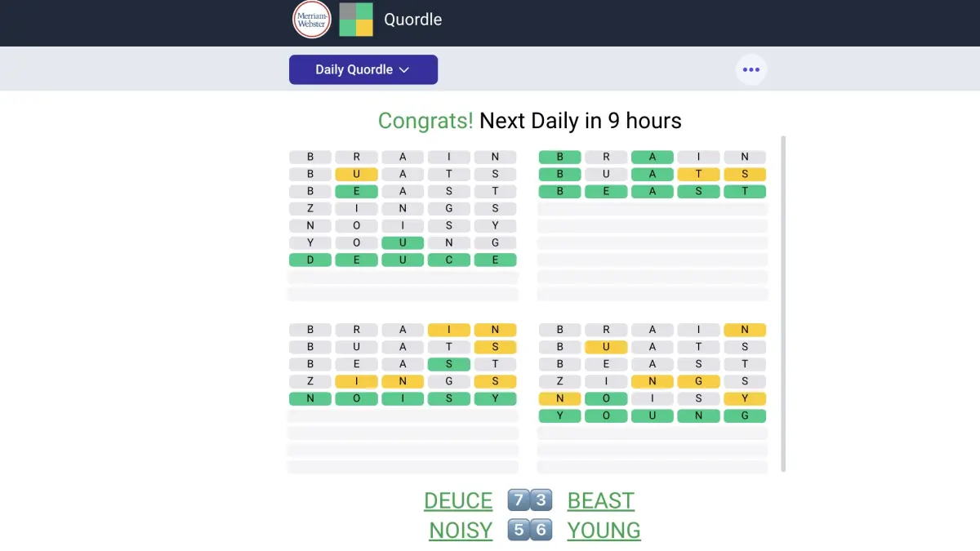Select the green D tile in the top-left board
This screenshot has width=980, height=551.
coord(310,260)
